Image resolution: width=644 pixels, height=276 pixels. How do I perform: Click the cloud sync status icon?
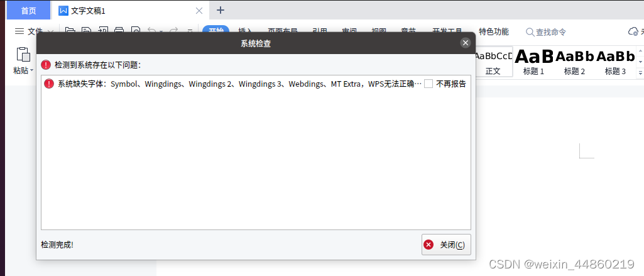coord(633,31)
